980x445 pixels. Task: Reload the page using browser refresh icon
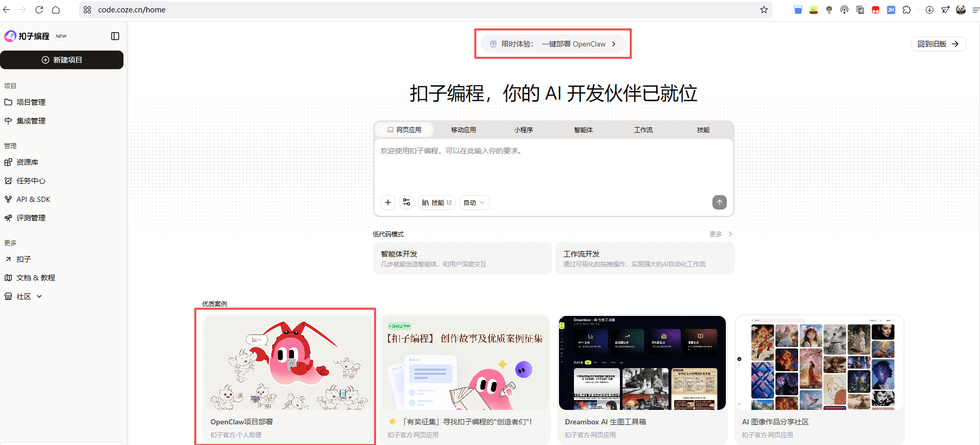point(39,10)
